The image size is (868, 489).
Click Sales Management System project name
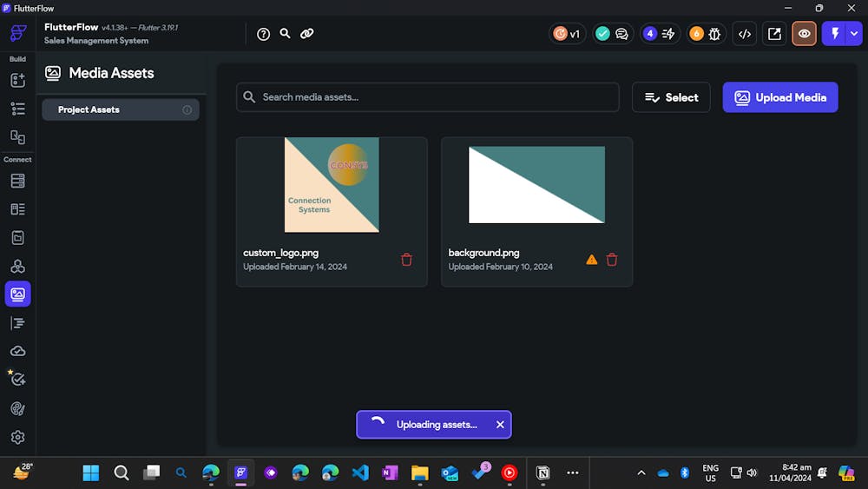click(x=96, y=41)
